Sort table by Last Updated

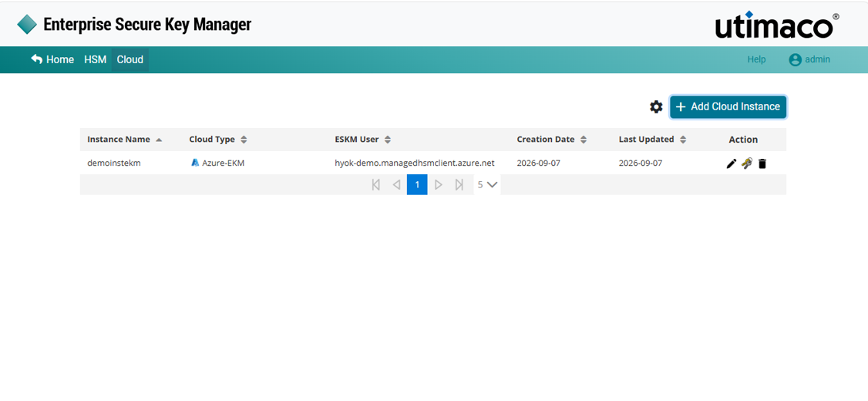point(682,140)
